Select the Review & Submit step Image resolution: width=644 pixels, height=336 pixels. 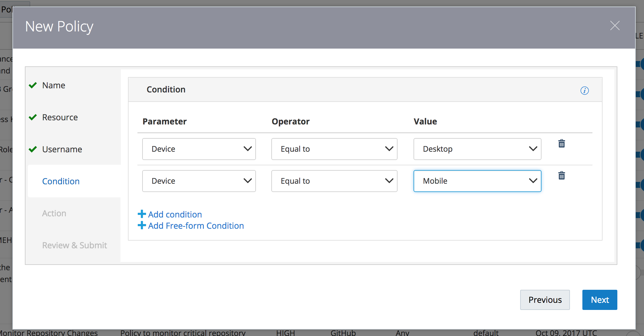(74, 245)
